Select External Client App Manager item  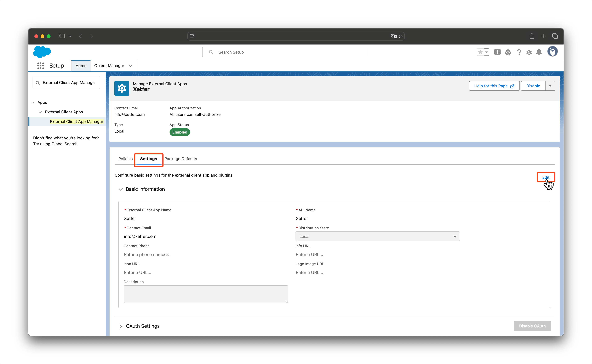[x=76, y=122]
